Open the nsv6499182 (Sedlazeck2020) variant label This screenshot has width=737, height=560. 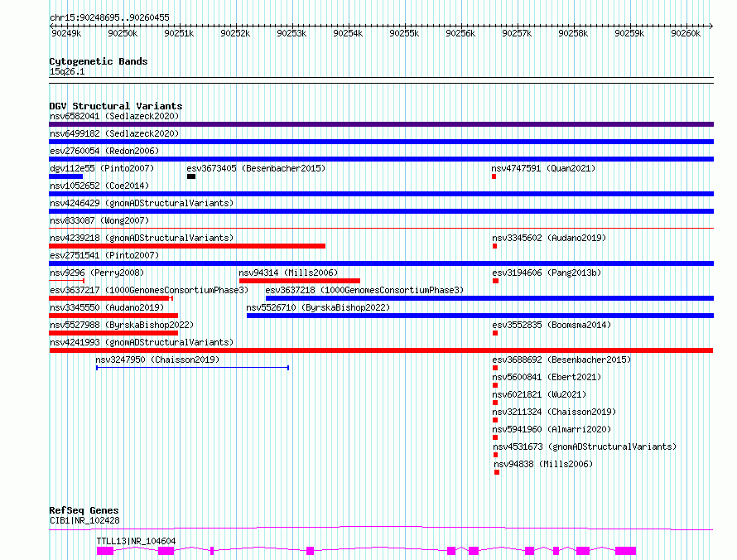tap(114, 133)
